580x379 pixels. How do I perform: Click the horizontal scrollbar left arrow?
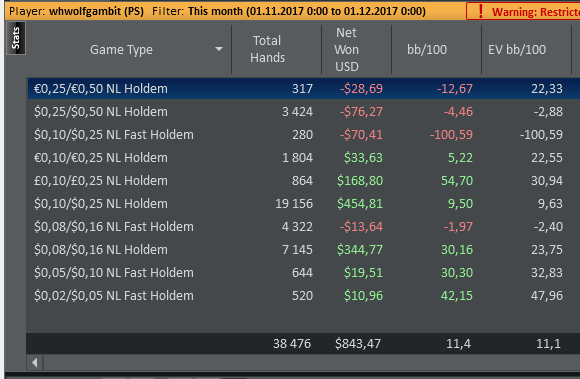click(35, 362)
